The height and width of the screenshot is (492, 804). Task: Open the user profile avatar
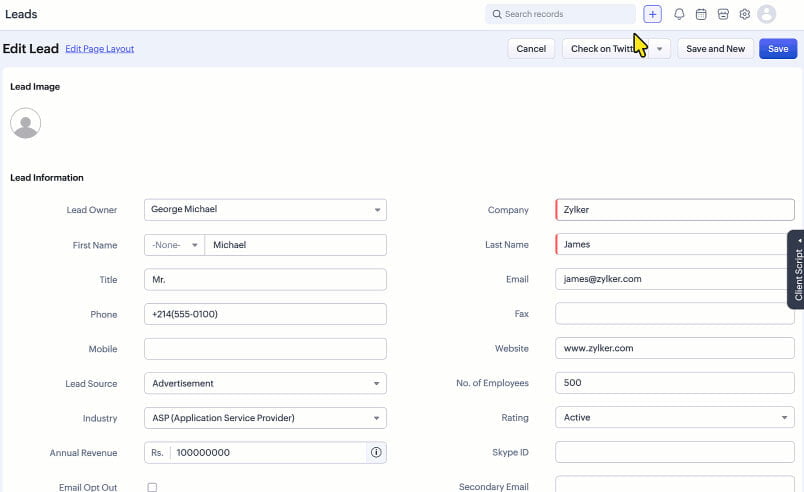(x=767, y=14)
